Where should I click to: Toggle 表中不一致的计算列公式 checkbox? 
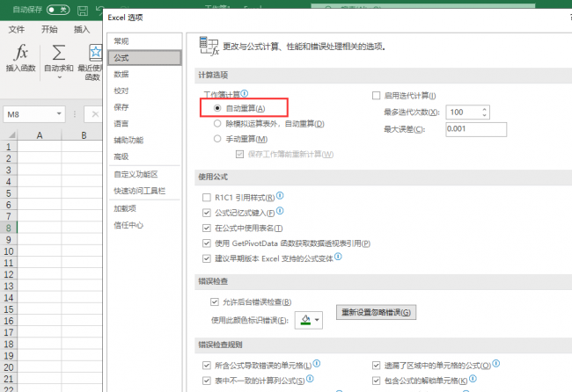[207, 381]
